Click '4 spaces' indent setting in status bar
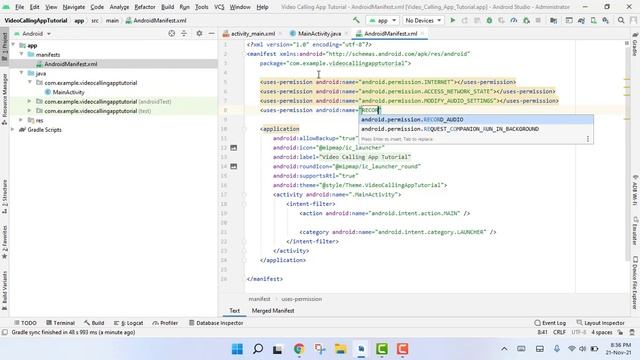Screen dimensions: 640x360 point(602,333)
